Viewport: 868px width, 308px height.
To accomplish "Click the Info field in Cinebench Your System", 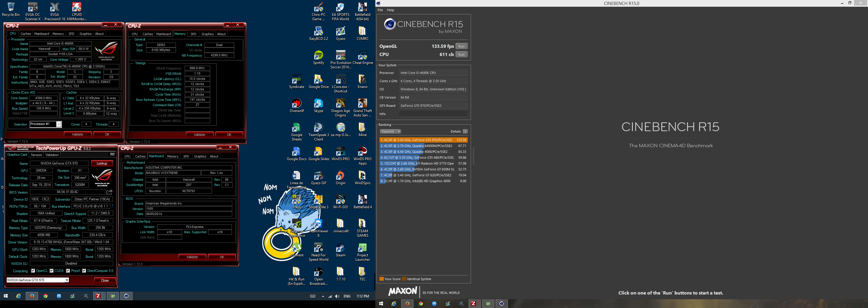I will point(433,114).
